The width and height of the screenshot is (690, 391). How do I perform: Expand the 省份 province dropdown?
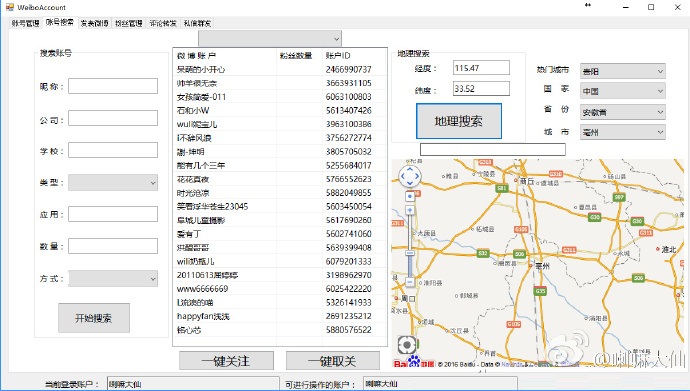623,112
